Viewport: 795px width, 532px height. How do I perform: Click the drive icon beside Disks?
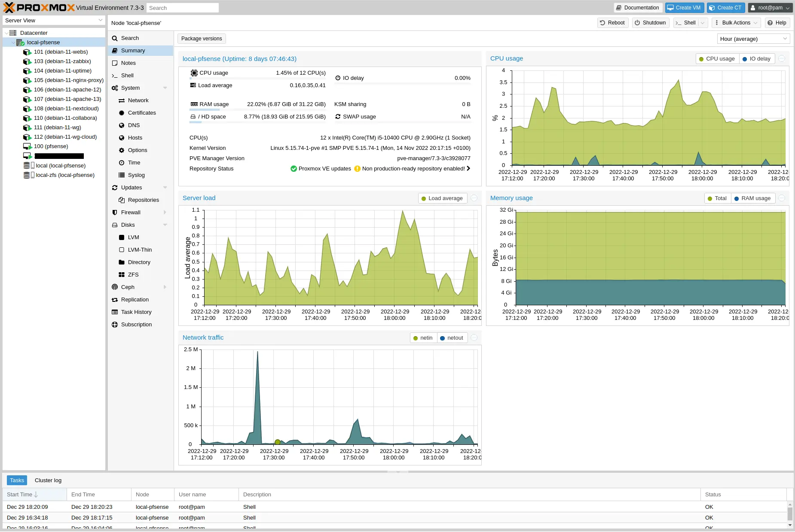[x=115, y=225]
